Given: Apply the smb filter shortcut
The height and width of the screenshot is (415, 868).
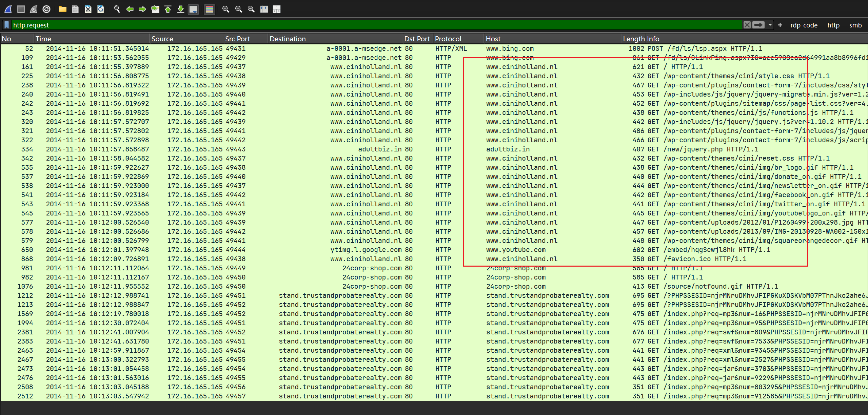Looking at the screenshot, I should click(x=855, y=25).
